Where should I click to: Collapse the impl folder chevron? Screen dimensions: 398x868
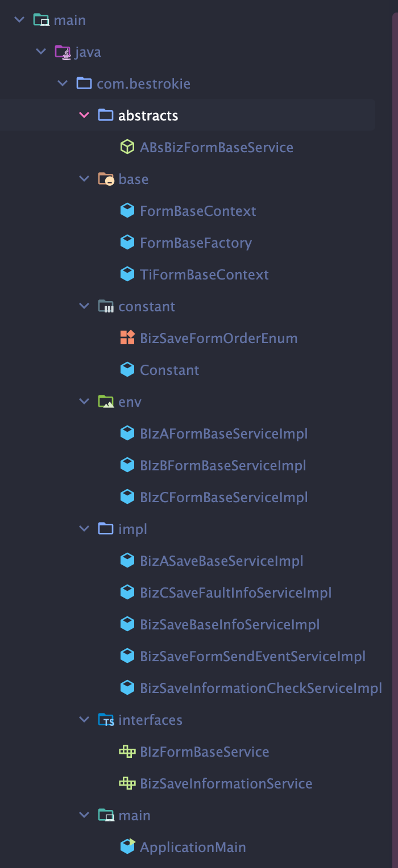(84, 529)
